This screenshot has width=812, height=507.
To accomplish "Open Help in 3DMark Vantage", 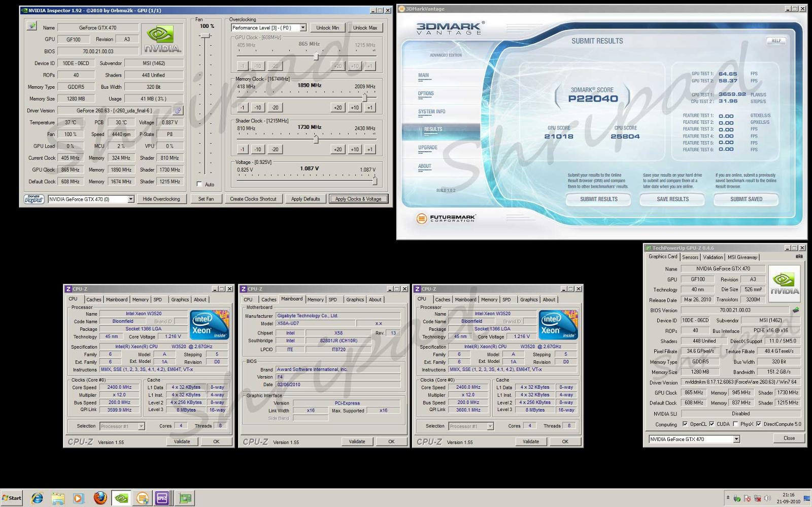I will [x=776, y=41].
